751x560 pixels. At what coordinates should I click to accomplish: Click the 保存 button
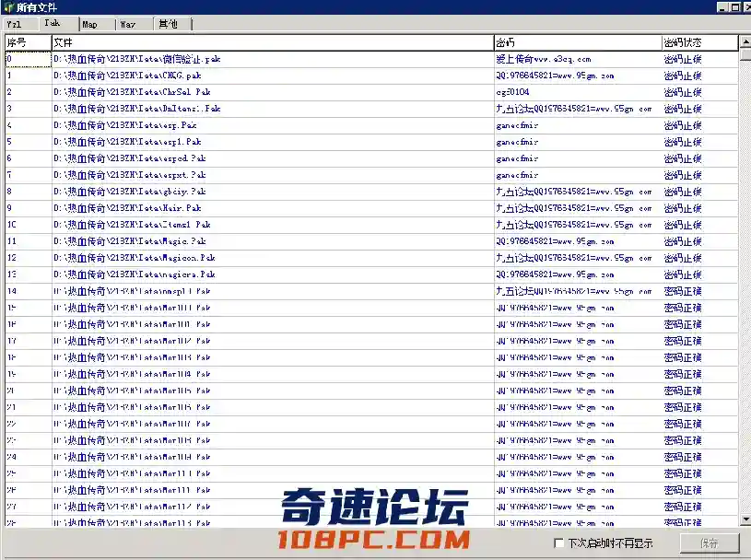tap(710, 542)
